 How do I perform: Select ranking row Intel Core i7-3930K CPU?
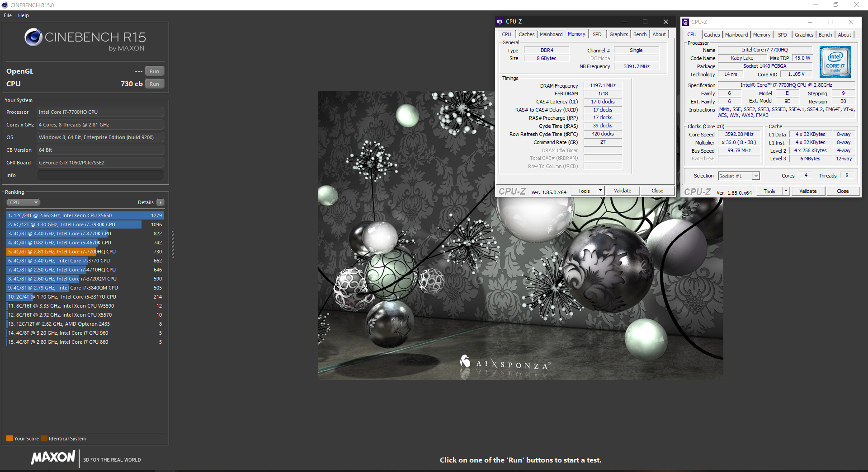[85, 224]
